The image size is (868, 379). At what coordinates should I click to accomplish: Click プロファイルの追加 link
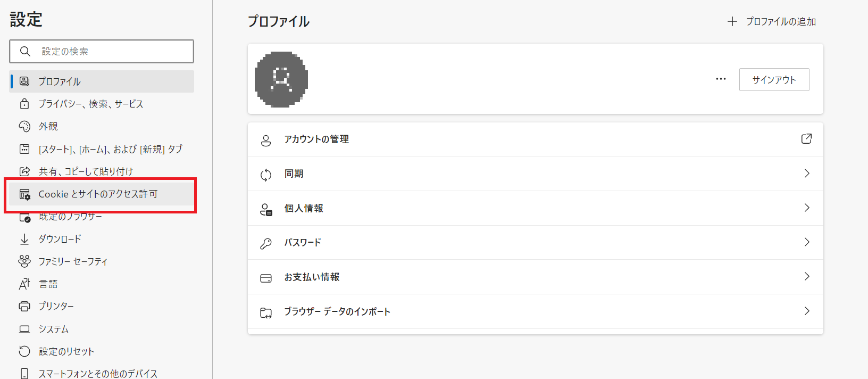[x=772, y=21]
